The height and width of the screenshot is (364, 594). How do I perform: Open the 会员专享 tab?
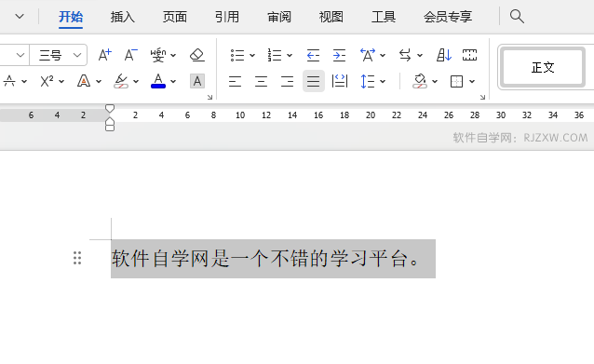[448, 17]
